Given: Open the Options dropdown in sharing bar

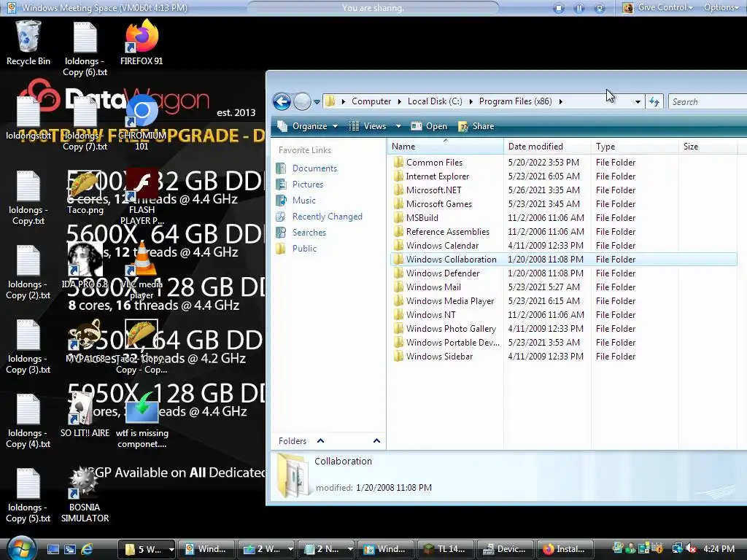Looking at the screenshot, I should (721, 7).
